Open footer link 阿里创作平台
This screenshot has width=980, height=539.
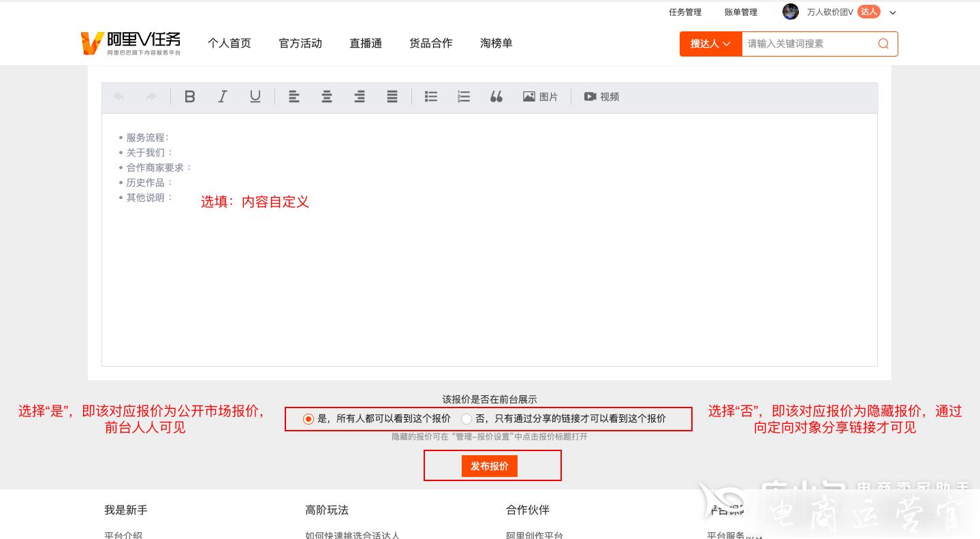point(535,535)
